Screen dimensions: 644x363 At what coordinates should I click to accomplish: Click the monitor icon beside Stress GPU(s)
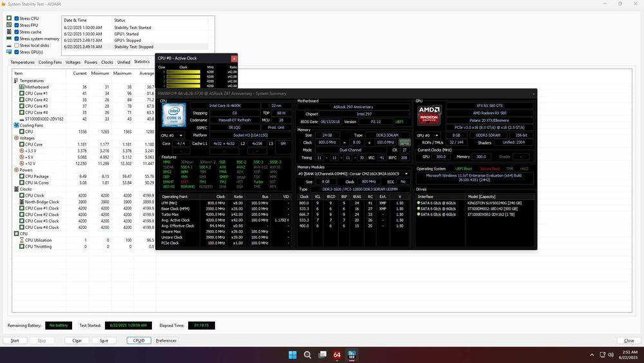[x=9, y=52]
